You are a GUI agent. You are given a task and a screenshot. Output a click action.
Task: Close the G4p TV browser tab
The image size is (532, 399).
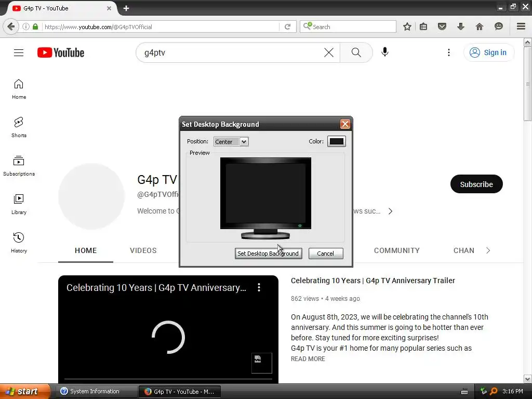(109, 8)
